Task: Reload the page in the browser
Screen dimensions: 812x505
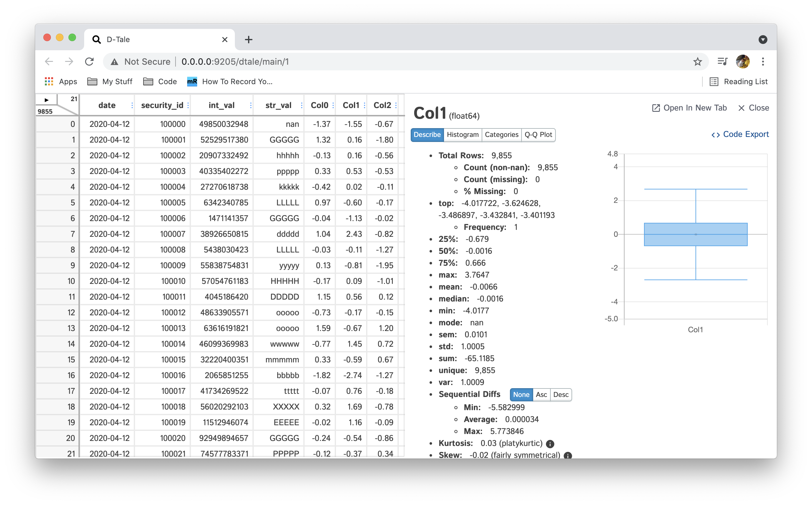Action: click(89, 62)
